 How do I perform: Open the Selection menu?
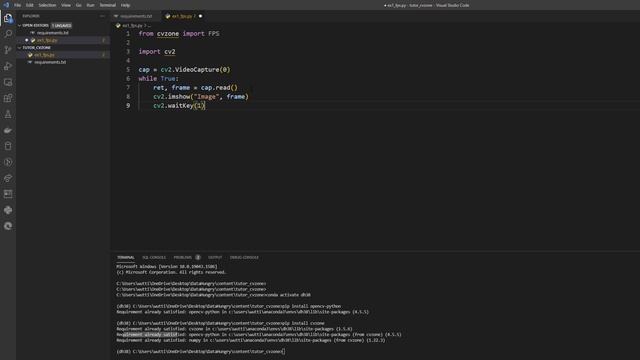(47, 5)
